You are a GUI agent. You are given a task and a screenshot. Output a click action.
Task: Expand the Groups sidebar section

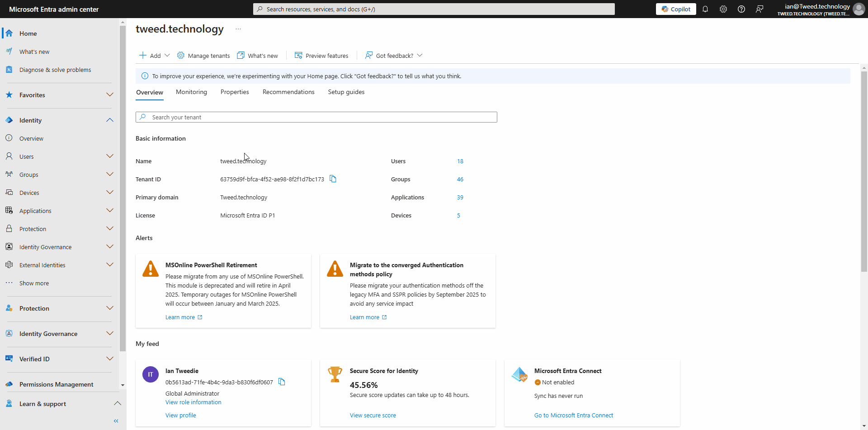[110, 174]
